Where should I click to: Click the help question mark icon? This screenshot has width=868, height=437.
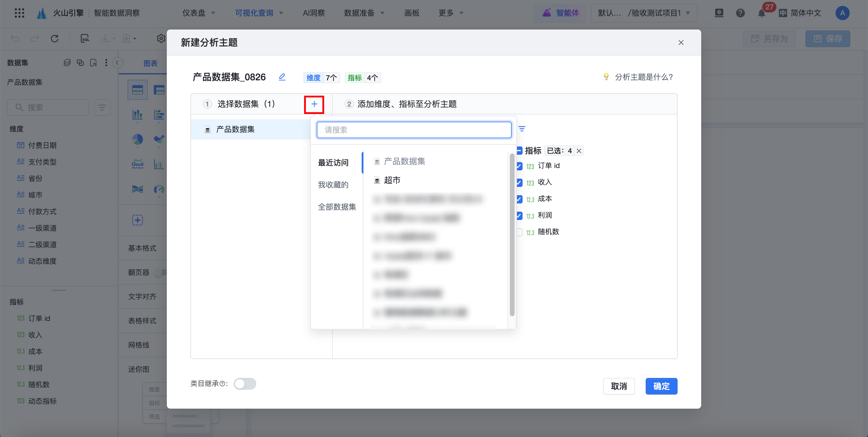pos(740,13)
